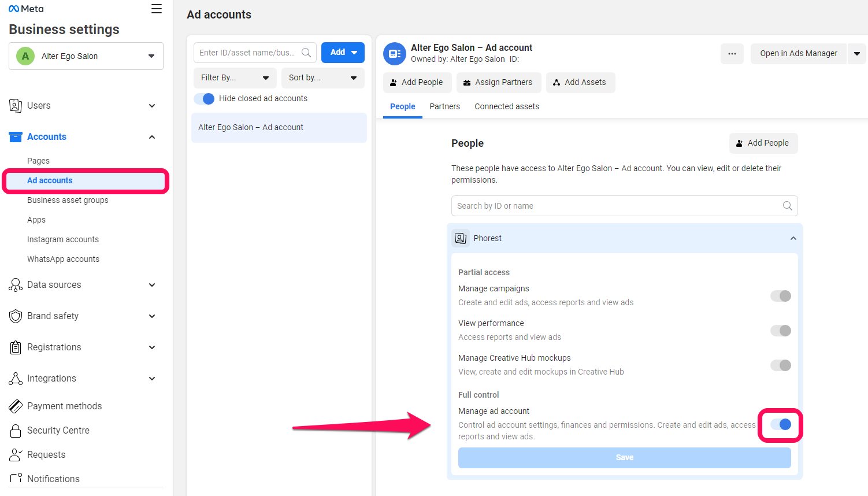This screenshot has height=496, width=868.
Task: Open Instagram accounts
Action: pyautogui.click(x=63, y=240)
